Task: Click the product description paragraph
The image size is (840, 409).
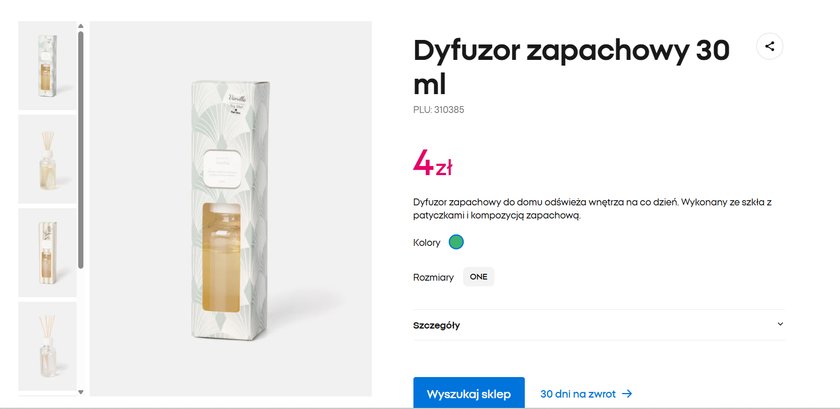Action: [x=592, y=208]
